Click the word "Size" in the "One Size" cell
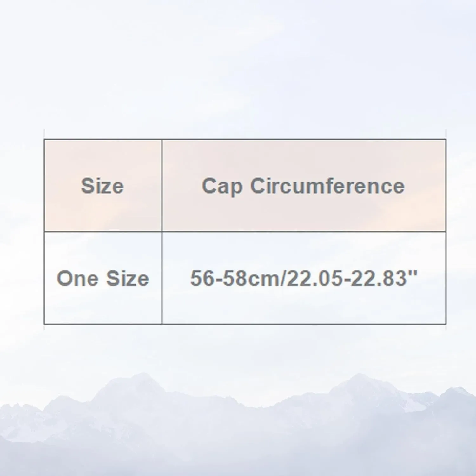Screen dimensions: 476x476 (x=128, y=278)
